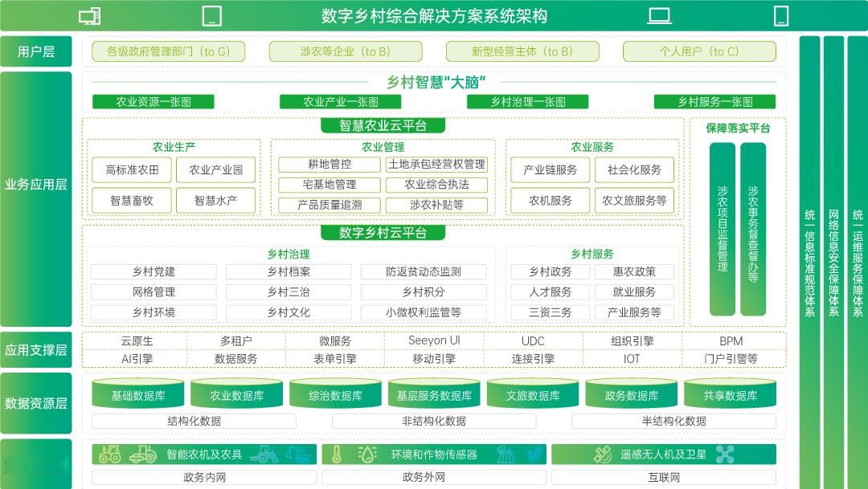Click the road roller icon beside 智能农机及农具
868x489 pixels.
pos(143,454)
